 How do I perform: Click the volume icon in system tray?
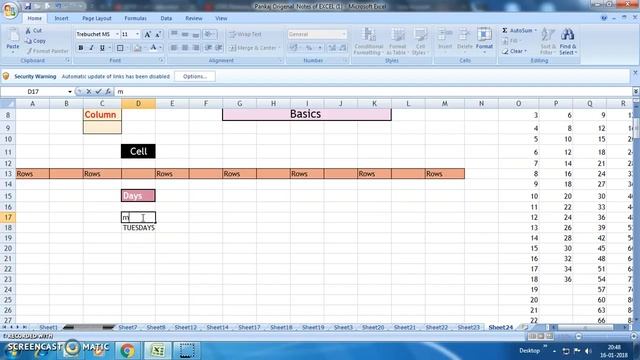coord(588,351)
